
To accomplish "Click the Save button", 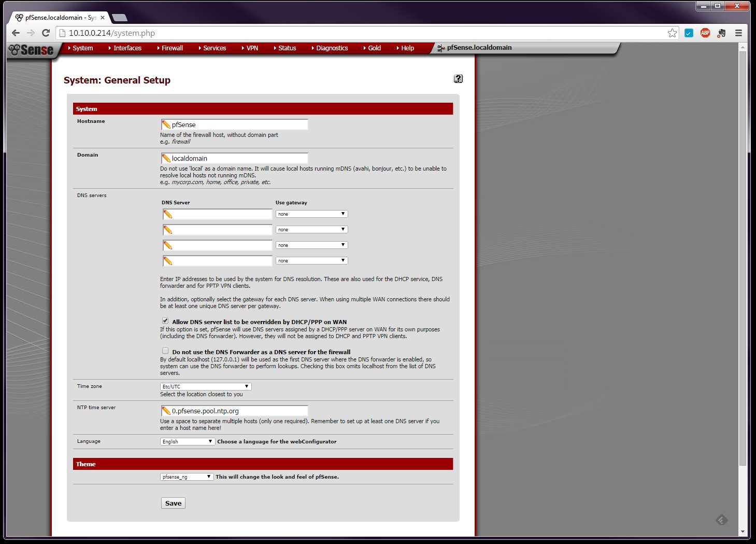I will 173,503.
